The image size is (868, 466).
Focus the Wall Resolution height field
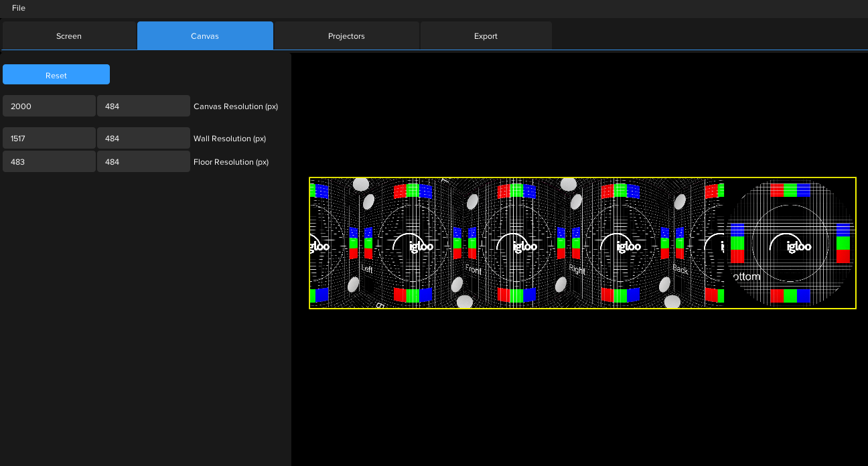tap(143, 138)
